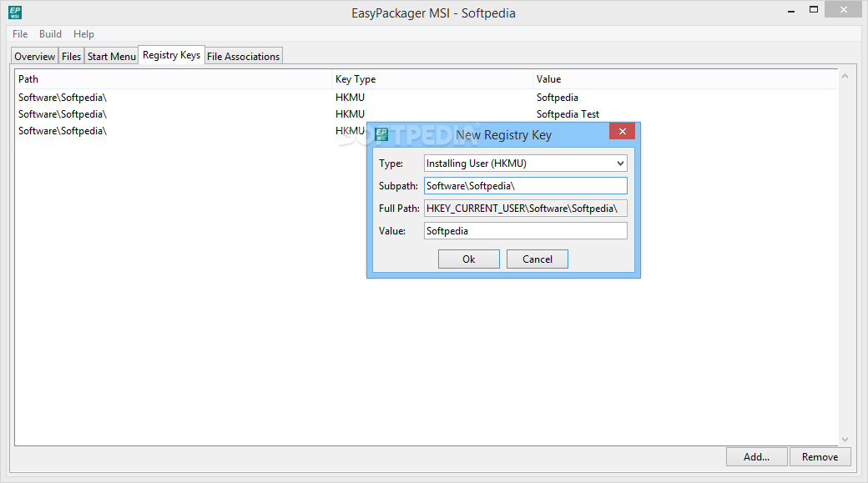868x483 pixels.
Task: Open the Type dropdown for registry key
Action: click(x=525, y=164)
